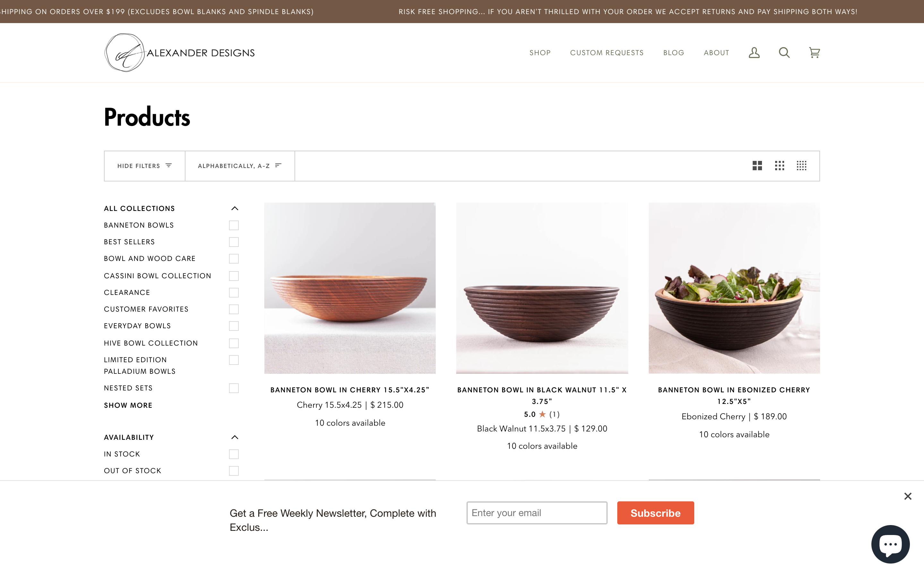The image size is (924, 577).
Task: Open the search icon
Action: tap(784, 53)
